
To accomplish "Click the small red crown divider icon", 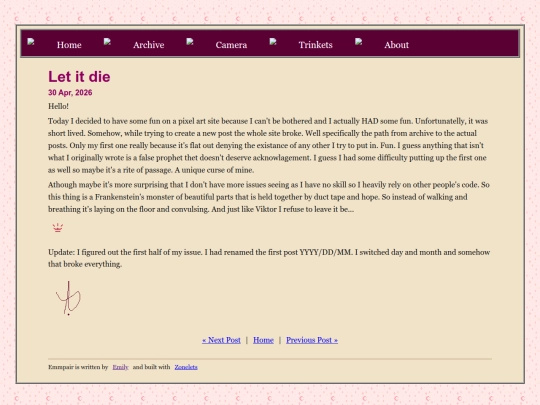I will (x=58, y=228).
